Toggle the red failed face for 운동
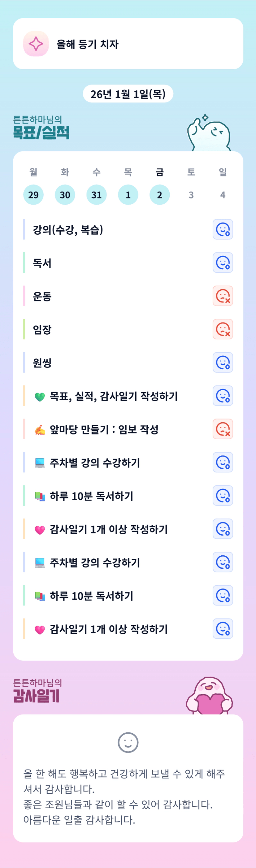The width and height of the screenshot is (256, 868). (x=223, y=296)
